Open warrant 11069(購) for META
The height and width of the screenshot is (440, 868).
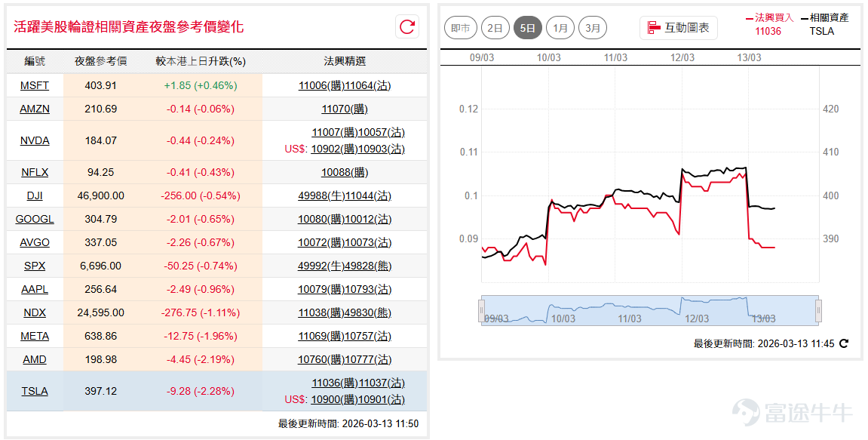point(321,336)
